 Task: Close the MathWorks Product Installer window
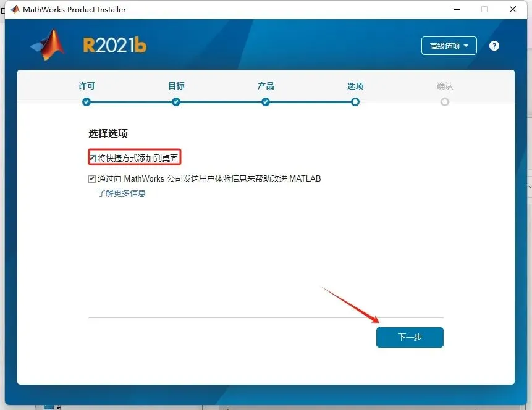pyautogui.click(x=513, y=9)
